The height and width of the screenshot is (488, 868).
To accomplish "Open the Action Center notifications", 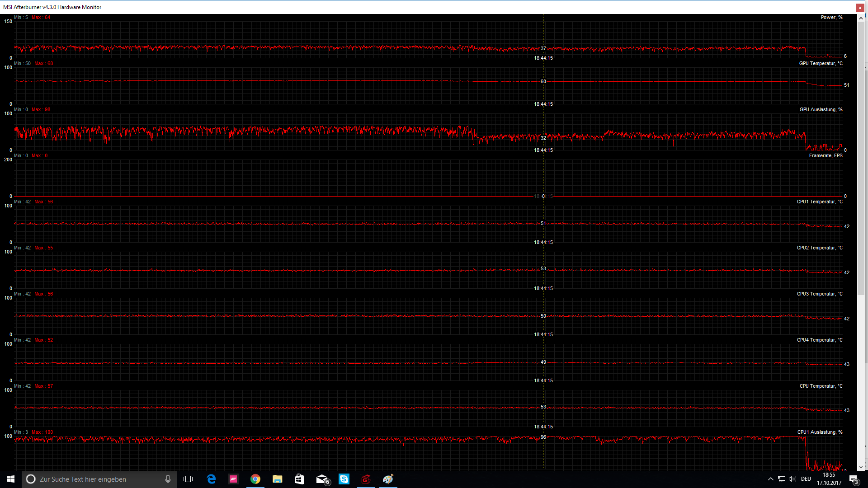I will pyautogui.click(x=854, y=479).
